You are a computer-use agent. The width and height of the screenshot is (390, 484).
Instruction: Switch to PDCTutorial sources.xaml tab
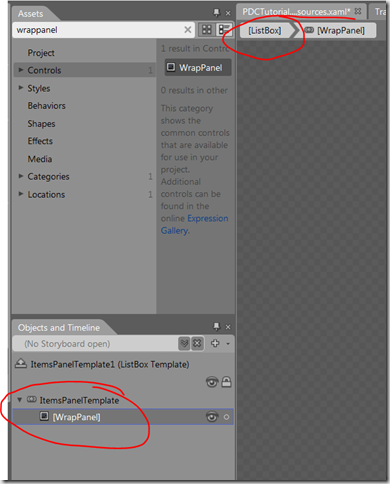point(296,12)
